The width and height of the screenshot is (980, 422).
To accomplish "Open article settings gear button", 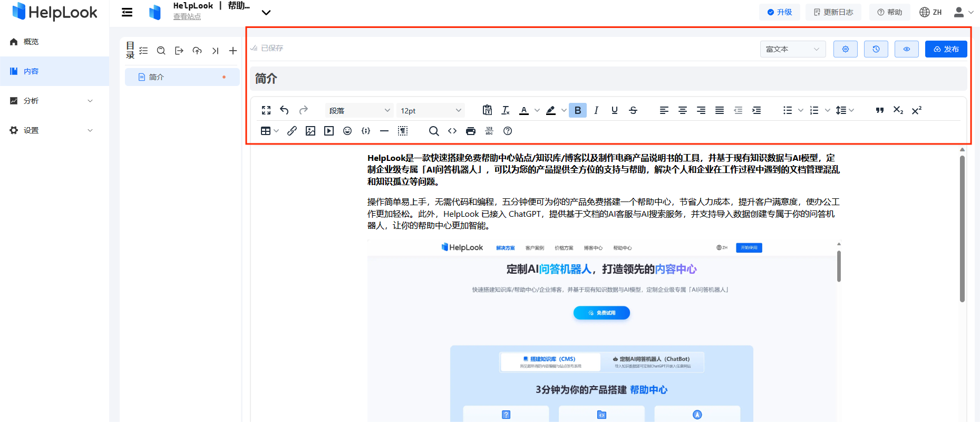I will pyautogui.click(x=846, y=49).
